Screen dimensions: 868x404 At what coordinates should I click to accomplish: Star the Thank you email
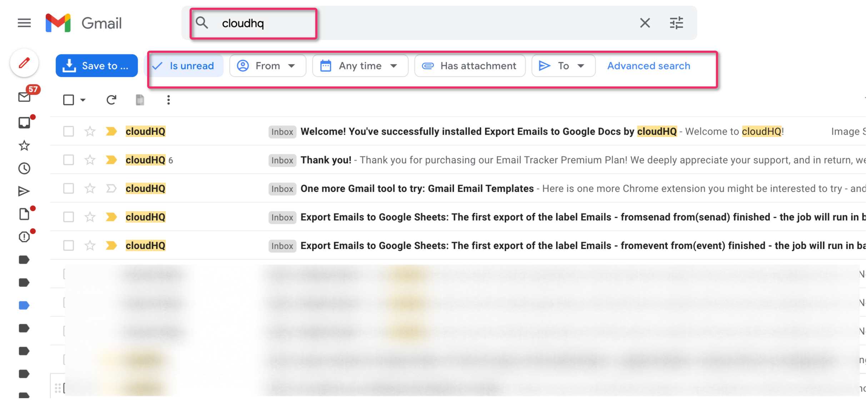tap(90, 160)
